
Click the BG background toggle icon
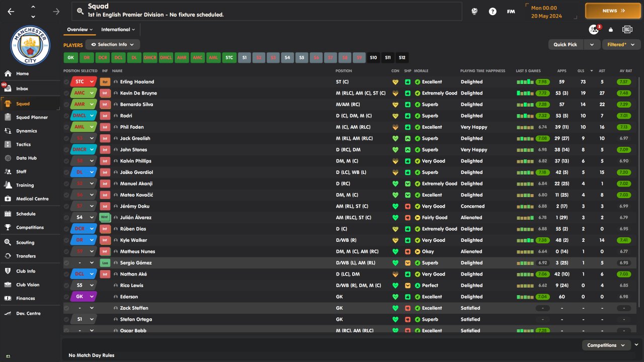[627, 30]
